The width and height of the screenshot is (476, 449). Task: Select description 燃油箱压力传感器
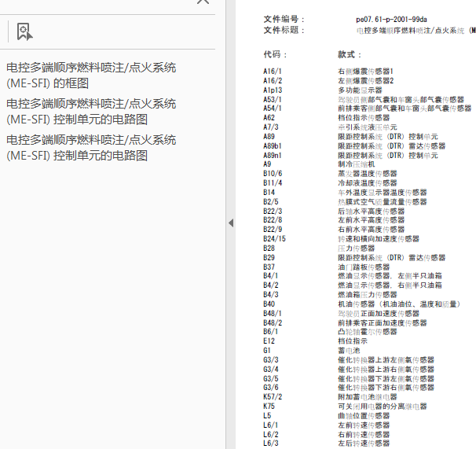368,295
